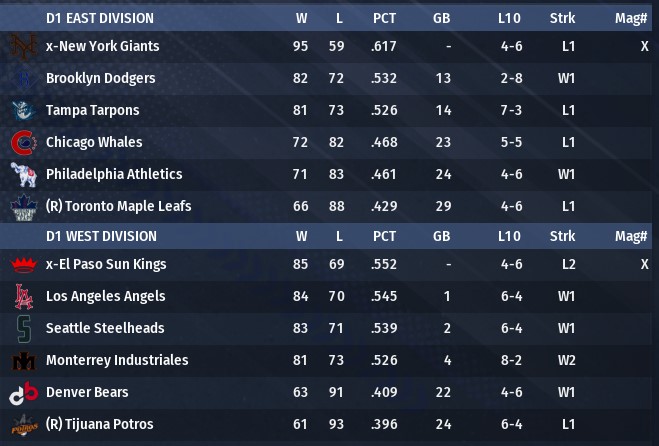
Task: Select the Los Angeles Angels logo
Action: pyautogui.click(x=22, y=296)
